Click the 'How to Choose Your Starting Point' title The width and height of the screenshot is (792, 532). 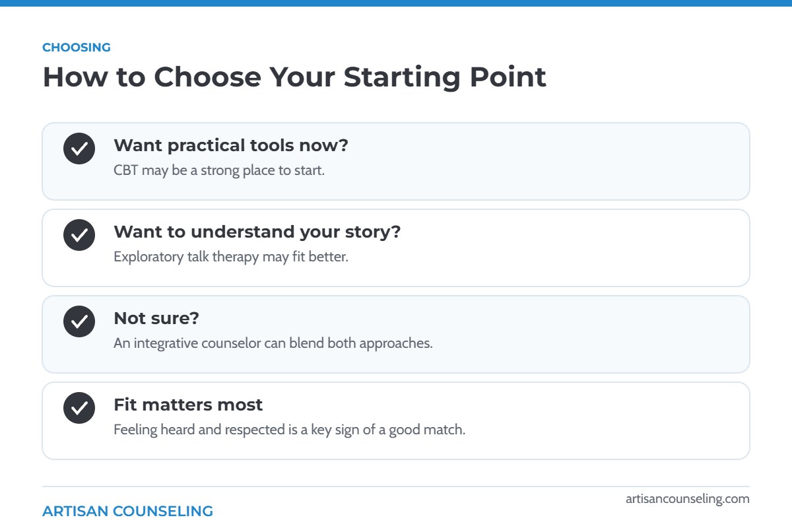[294, 77]
